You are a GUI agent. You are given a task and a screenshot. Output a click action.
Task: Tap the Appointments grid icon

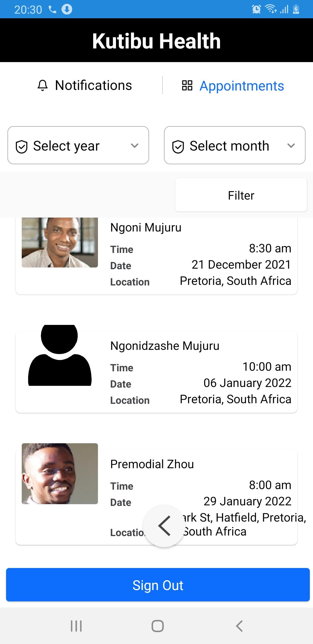[187, 86]
